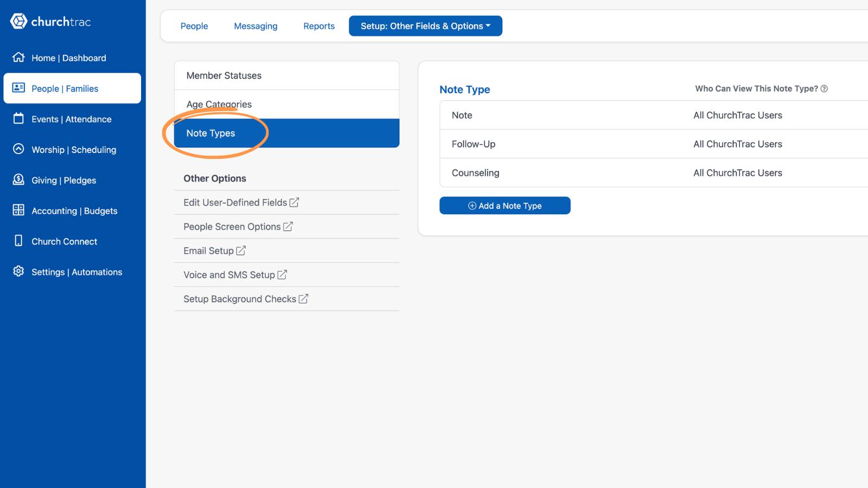
Task: Open People | Families in sidebar
Action: pyautogui.click(x=72, y=88)
